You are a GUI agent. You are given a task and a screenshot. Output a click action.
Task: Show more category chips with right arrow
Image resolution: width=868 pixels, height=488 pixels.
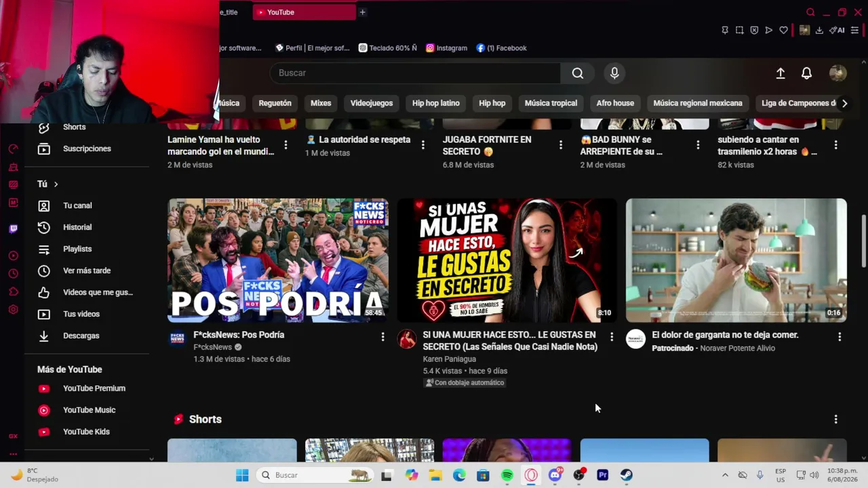click(844, 103)
